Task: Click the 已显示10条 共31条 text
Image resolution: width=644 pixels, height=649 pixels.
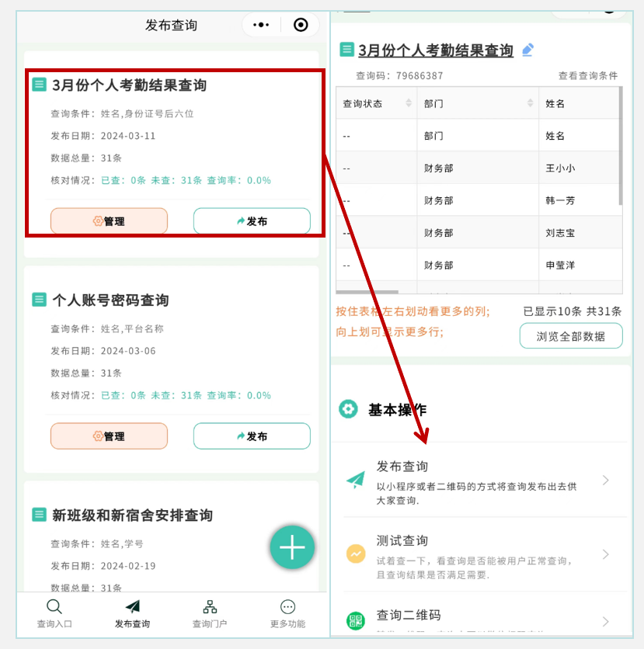Action: [x=572, y=311]
